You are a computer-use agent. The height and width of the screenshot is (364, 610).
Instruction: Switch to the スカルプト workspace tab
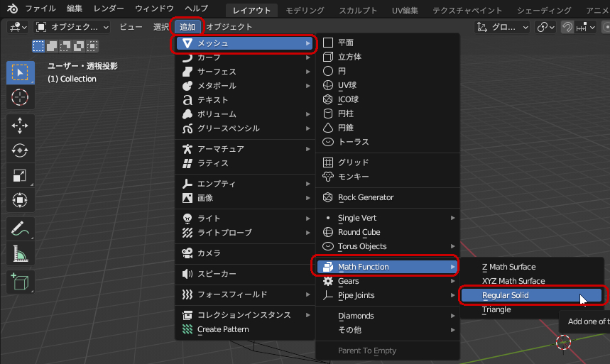358,11
